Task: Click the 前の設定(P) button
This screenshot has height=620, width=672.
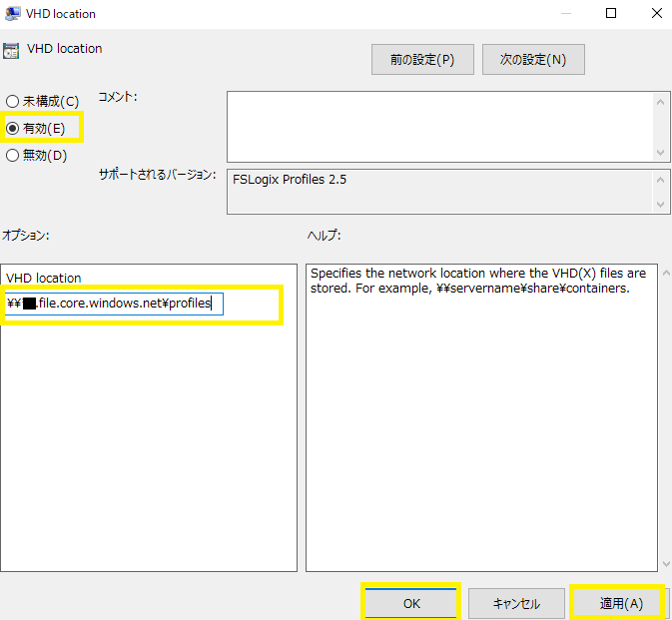Action: [x=422, y=59]
